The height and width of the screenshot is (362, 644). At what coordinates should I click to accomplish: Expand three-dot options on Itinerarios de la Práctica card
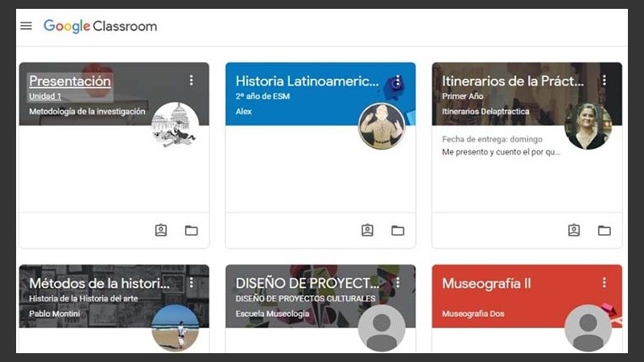[x=604, y=80]
